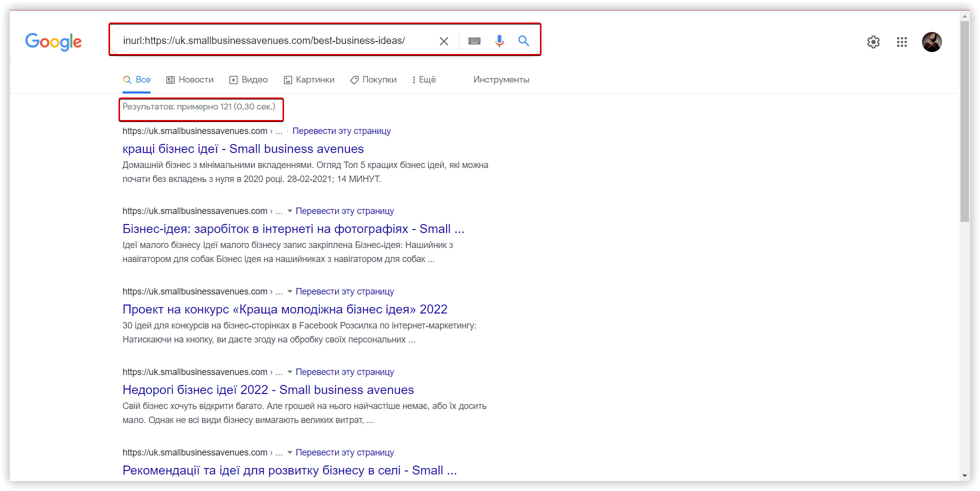The height and width of the screenshot is (491, 980).
Task: Open the Инструменты search tools
Action: [x=501, y=79]
